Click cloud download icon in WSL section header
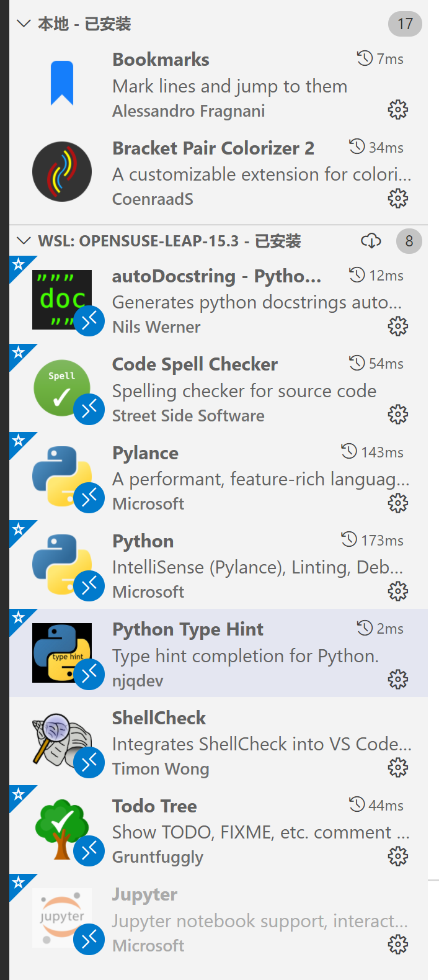The height and width of the screenshot is (980, 439). [x=371, y=241]
